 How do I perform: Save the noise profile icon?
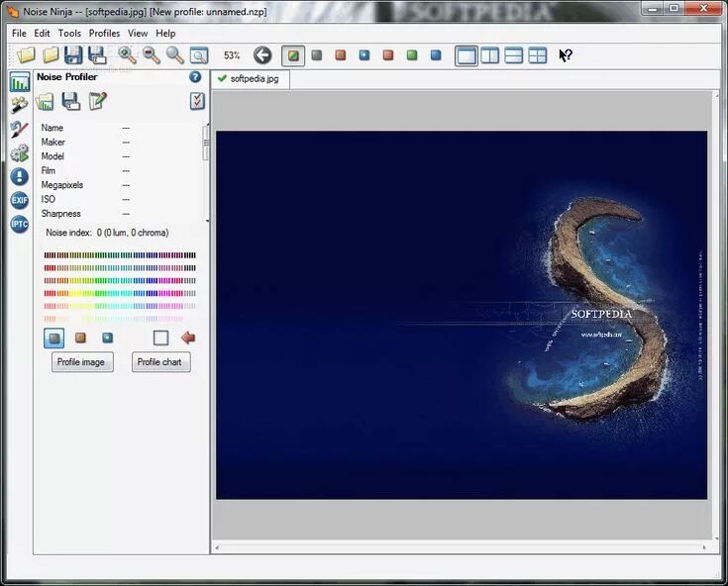(x=71, y=101)
